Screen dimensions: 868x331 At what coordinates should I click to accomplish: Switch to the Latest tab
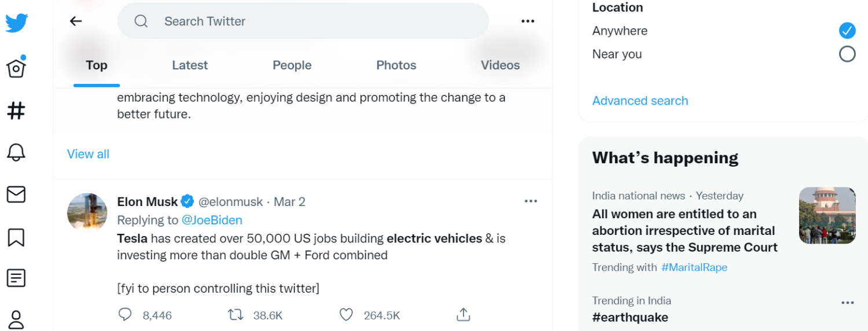tap(190, 65)
